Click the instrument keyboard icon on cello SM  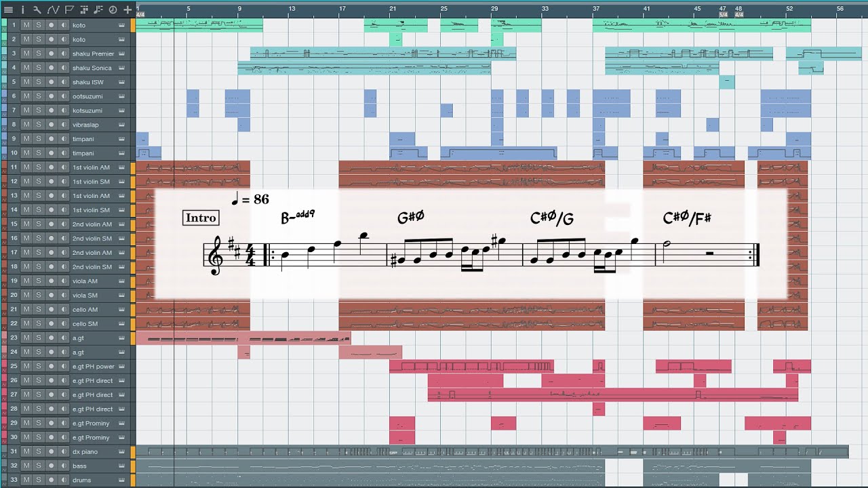tap(121, 323)
